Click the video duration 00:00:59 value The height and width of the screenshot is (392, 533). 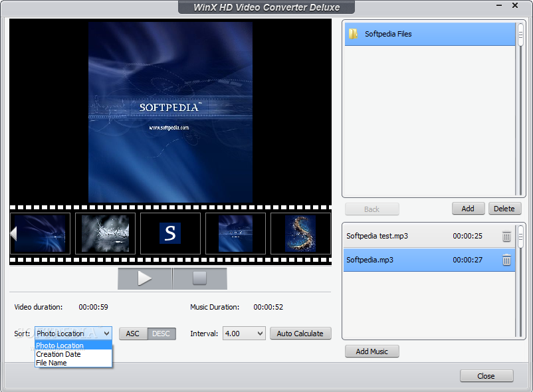pyautogui.click(x=94, y=307)
